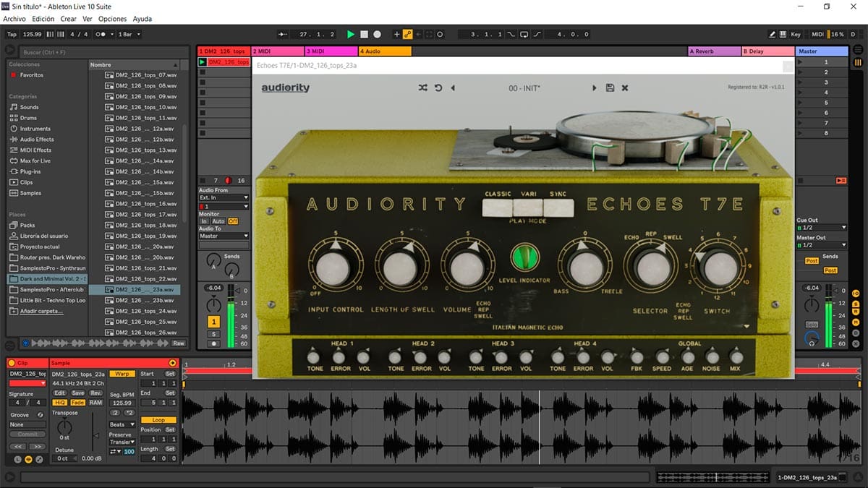The height and width of the screenshot is (488, 868).
Task: Activate Draw Mode pencil icon
Action: point(773,34)
